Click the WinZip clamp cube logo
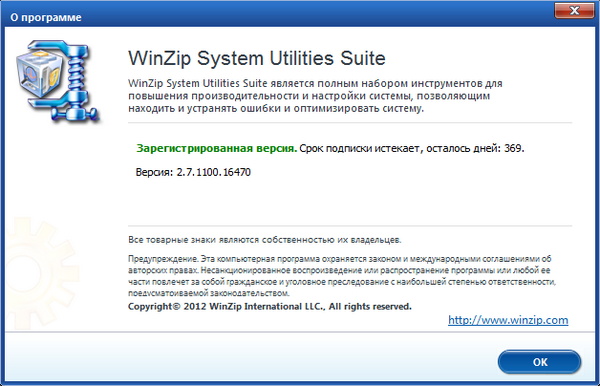This screenshot has width=600, height=386. point(58,81)
